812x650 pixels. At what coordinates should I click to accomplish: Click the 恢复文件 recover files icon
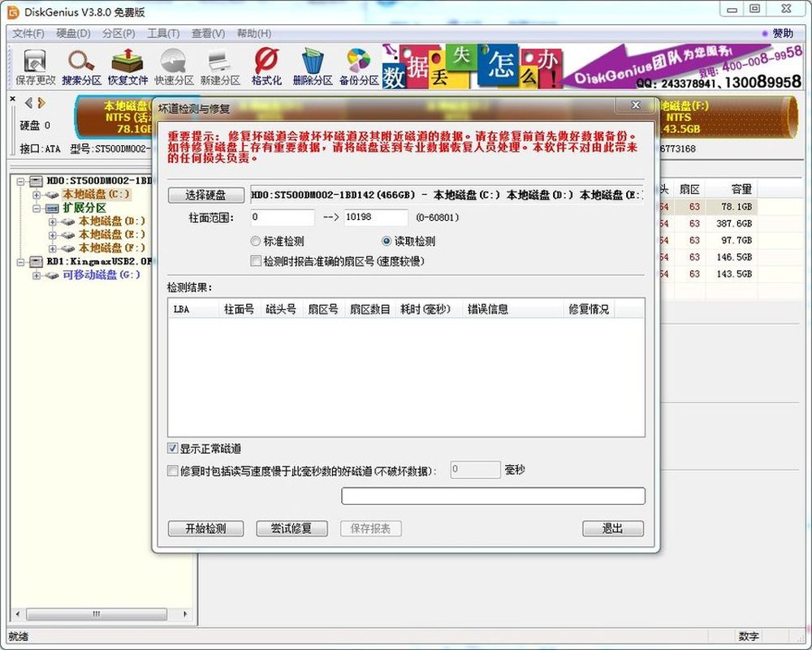[x=127, y=67]
